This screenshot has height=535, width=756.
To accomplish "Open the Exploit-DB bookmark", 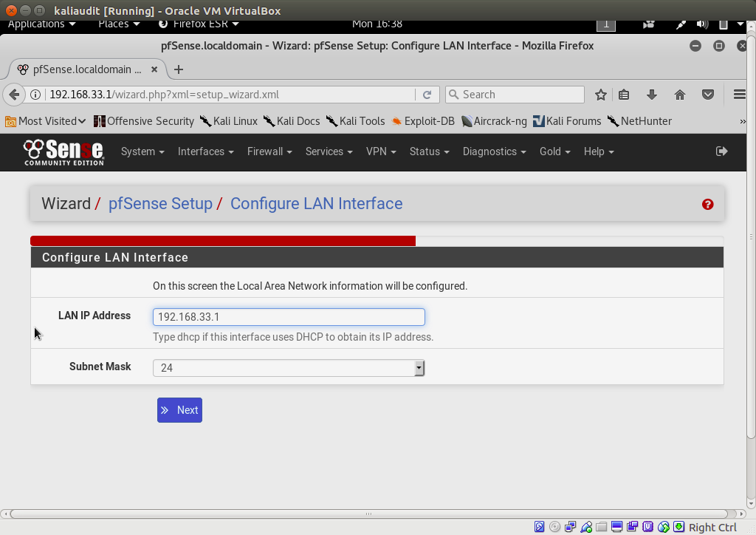I will [x=423, y=121].
